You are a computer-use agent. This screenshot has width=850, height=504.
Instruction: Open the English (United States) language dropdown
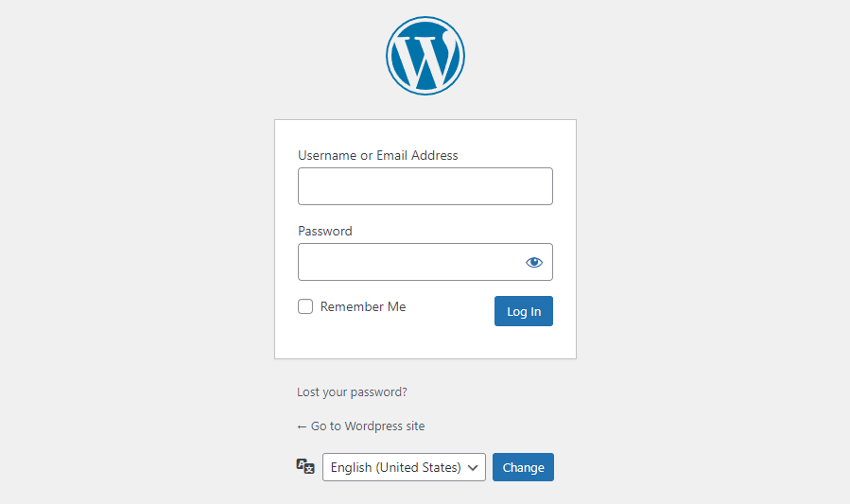(404, 467)
